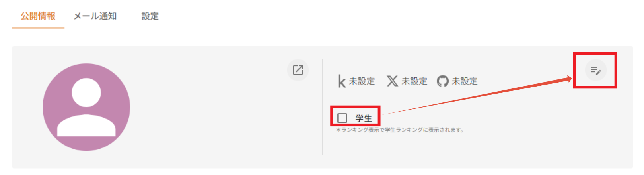This screenshot has height=175, width=644.
Task: Click the Kaggle "k" logo icon
Action: pyautogui.click(x=341, y=81)
